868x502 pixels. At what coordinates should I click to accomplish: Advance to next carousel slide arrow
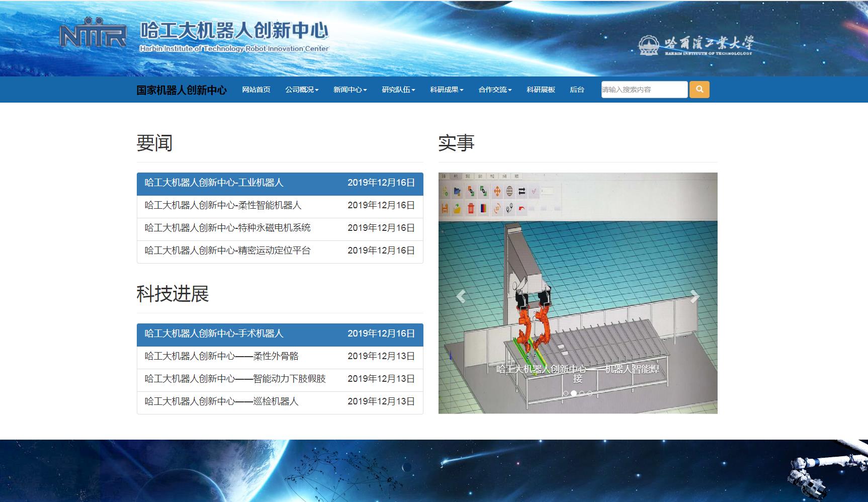695,297
